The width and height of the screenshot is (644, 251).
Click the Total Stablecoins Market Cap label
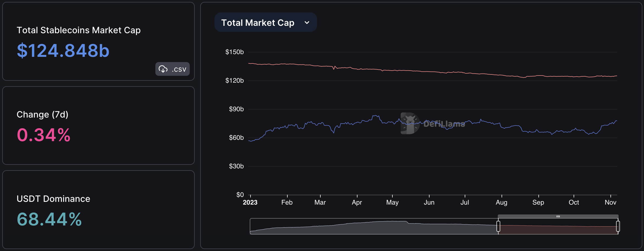[x=79, y=30]
